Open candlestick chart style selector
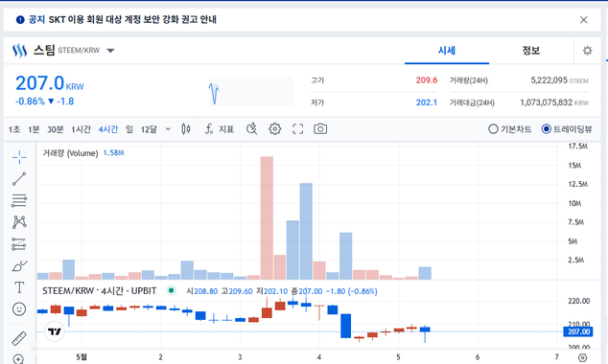The image size is (608, 364). pyautogui.click(x=186, y=129)
